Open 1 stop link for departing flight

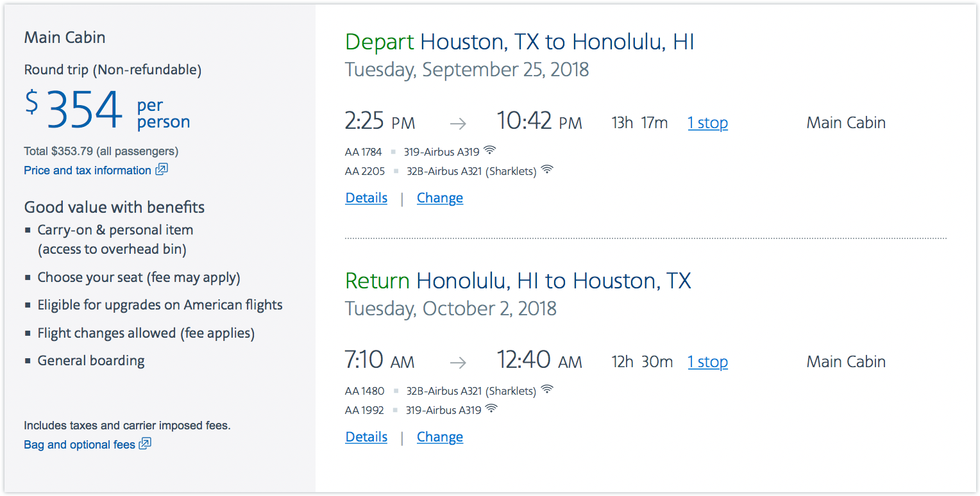708,123
